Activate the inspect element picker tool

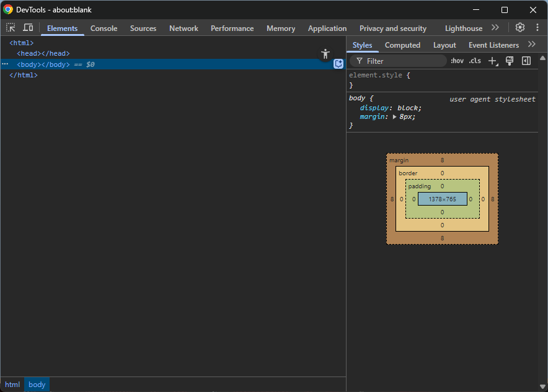coord(11,28)
